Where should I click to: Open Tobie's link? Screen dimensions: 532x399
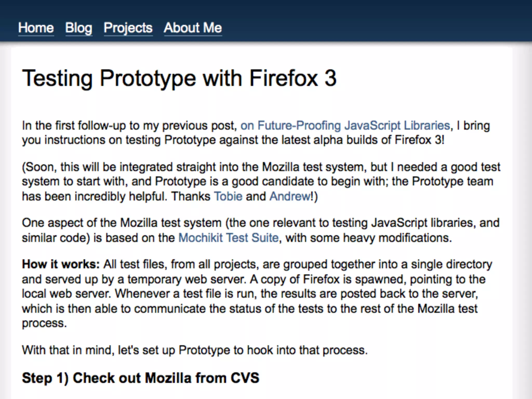[x=228, y=196]
